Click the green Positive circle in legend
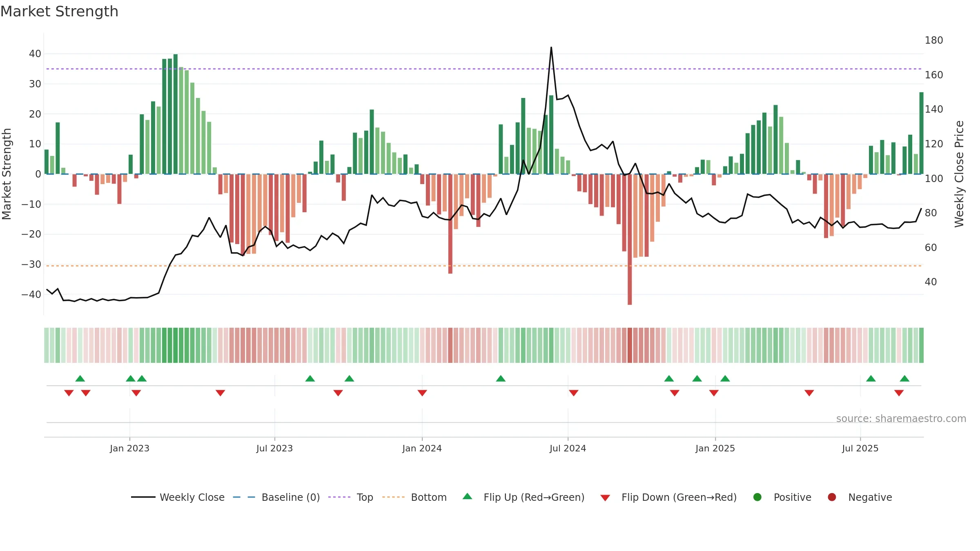Viewport: 980px width, 551px height. [x=757, y=497]
